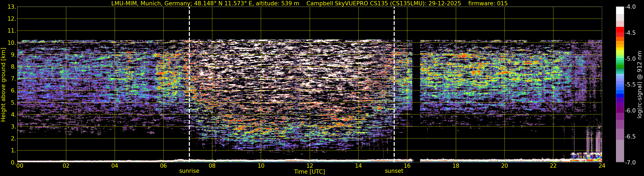The image size is (644, 176).
Task: Click the 'Height above ground [km]' axis title
Action: (x=3, y=85)
